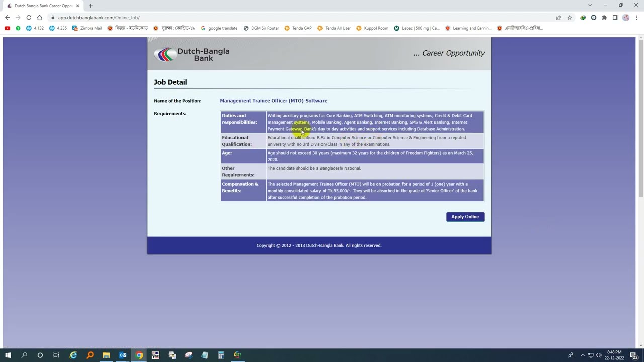This screenshot has width=644, height=362.
Task: Open the YouTube bookmark icon
Action: click(x=7, y=28)
